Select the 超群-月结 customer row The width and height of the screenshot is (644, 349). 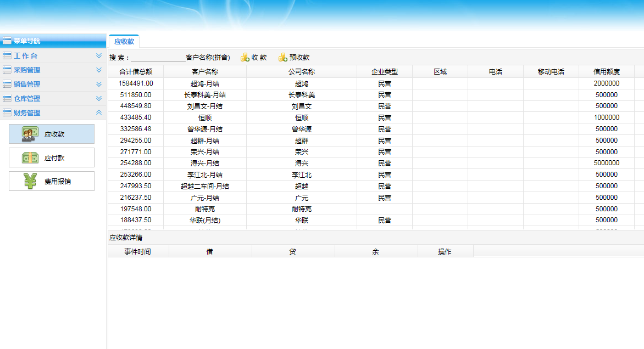click(x=376, y=140)
